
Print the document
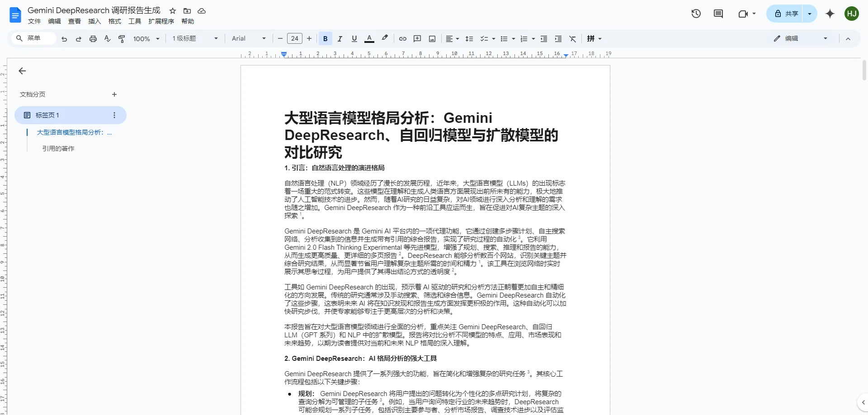93,39
